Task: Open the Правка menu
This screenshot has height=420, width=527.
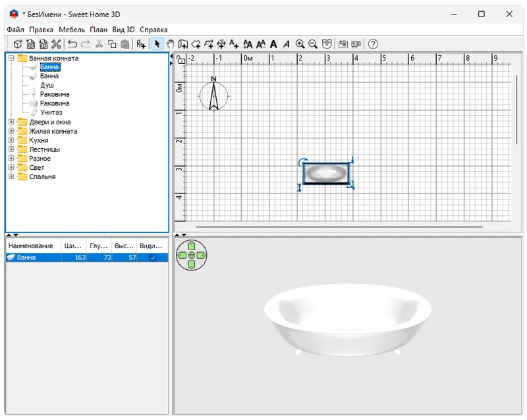Action: tap(41, 30)
